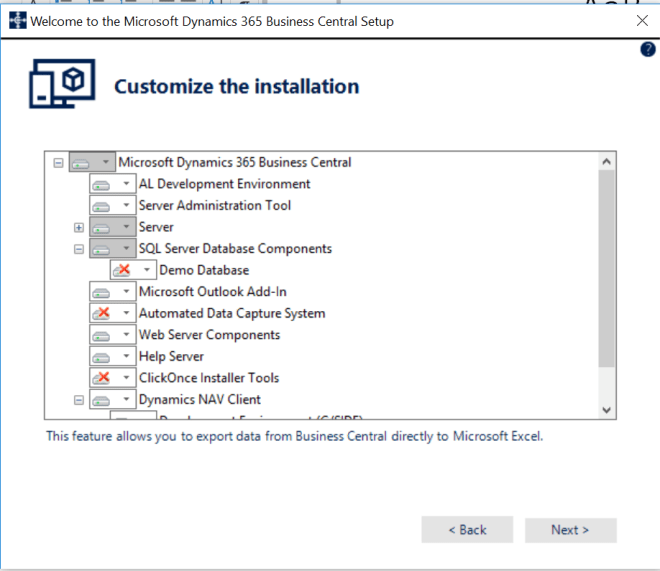
Task: Select the AL Development Environment label
Action: click(x=224, y=184)
